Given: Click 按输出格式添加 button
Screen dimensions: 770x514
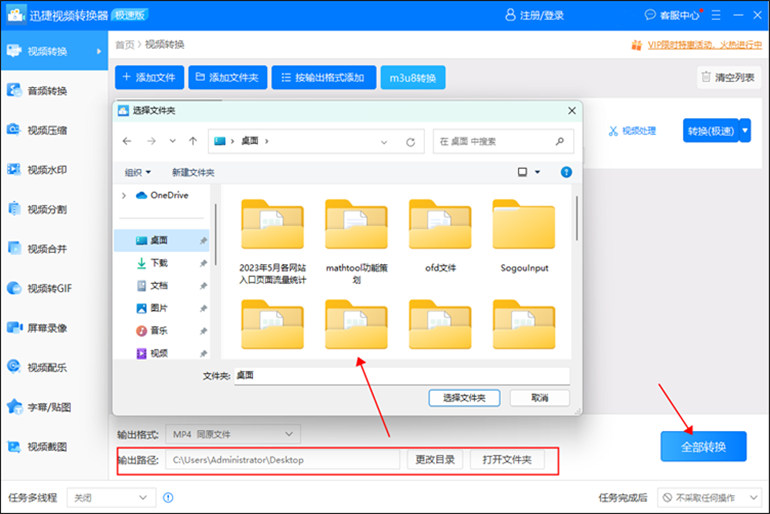Looking at the screenshot, I should [x=324, y=78].
